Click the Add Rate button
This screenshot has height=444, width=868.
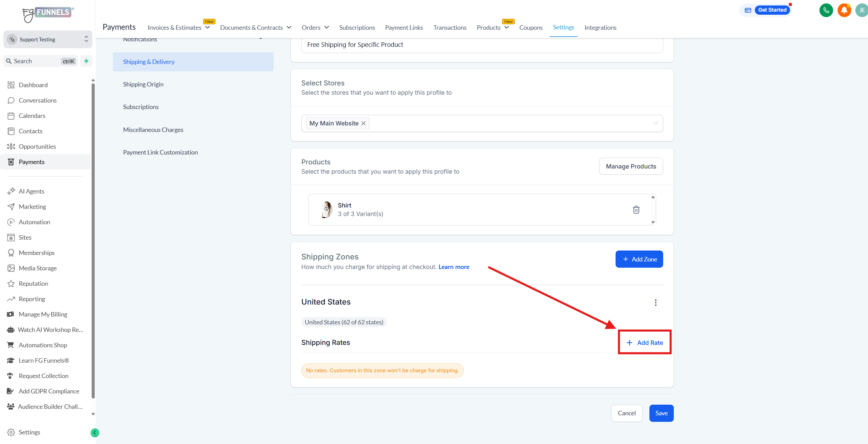pos(644,342)
